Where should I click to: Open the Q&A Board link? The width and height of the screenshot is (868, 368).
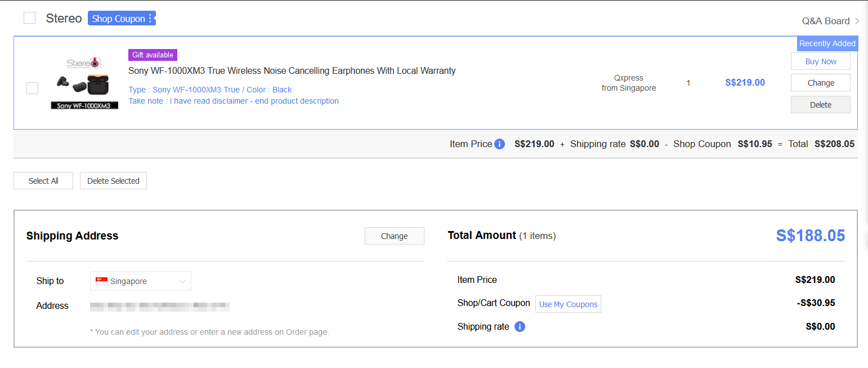click(x=826, y=21)
